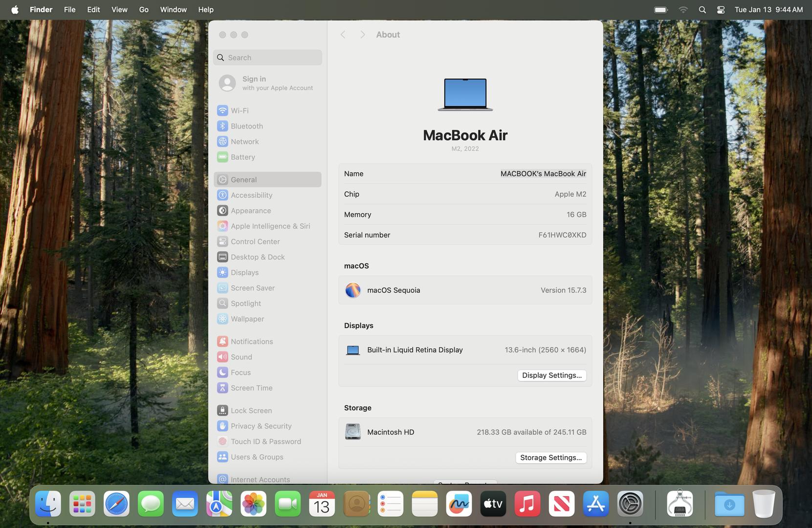
Task: Click the back navigation chevron
Action: point(343,35)
